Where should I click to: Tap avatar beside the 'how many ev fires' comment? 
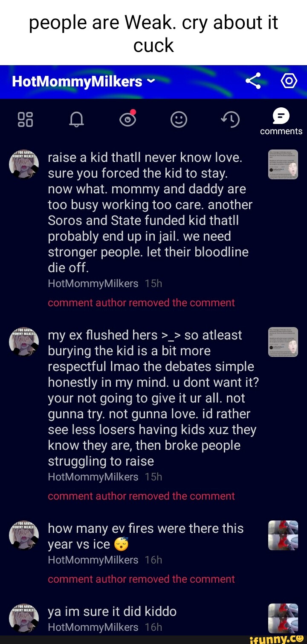[x=24, y=536]
